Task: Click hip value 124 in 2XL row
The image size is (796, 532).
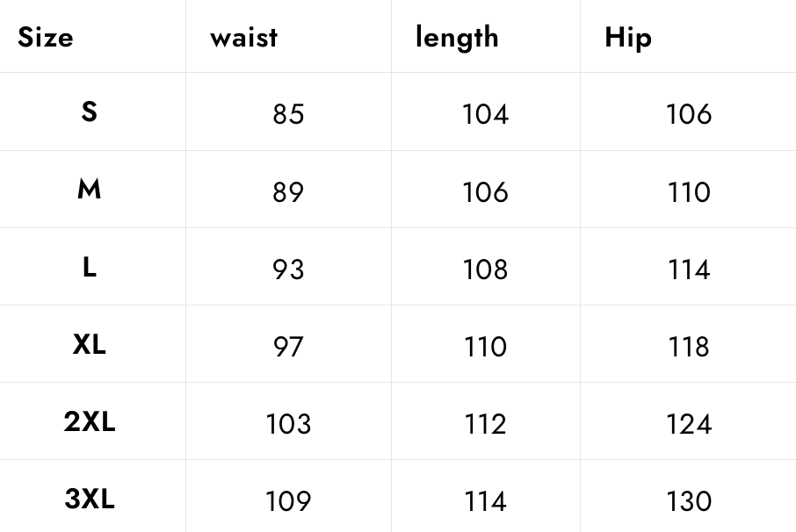Action: [x=689, y=424]
